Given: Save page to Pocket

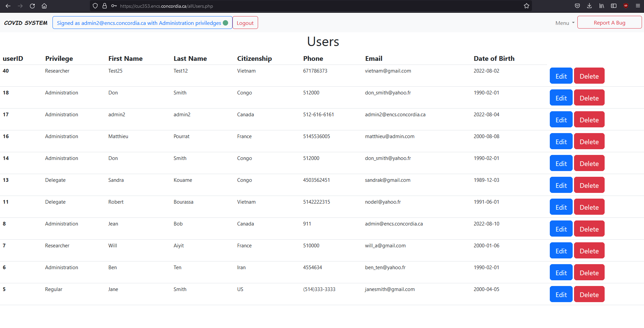Looking at the screenshot, I should (x=577, y=6).
